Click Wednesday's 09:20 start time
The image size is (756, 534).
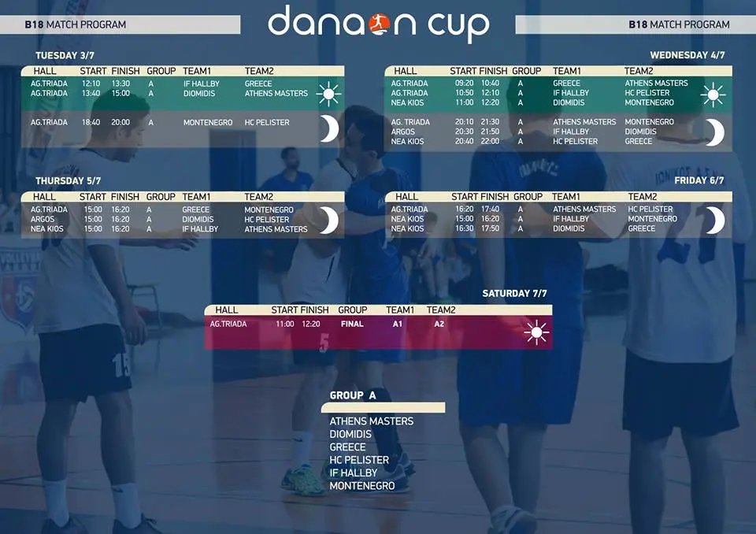tap(464, 83)
